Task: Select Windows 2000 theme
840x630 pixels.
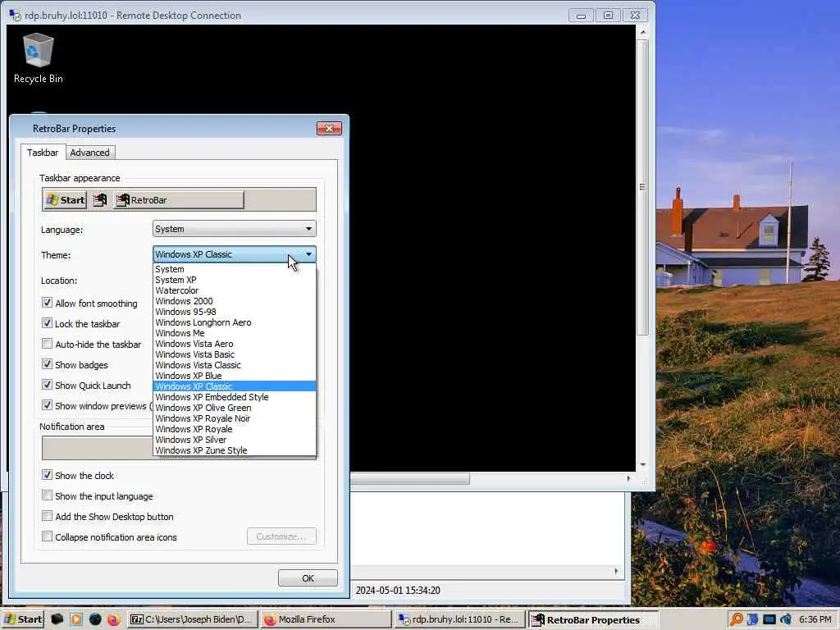Action: tap(234, 301)
